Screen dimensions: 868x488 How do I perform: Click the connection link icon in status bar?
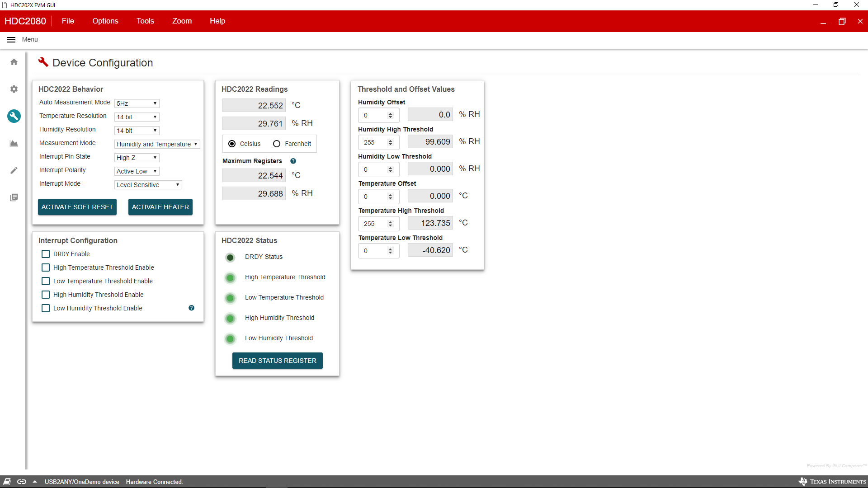click(22, 482)
